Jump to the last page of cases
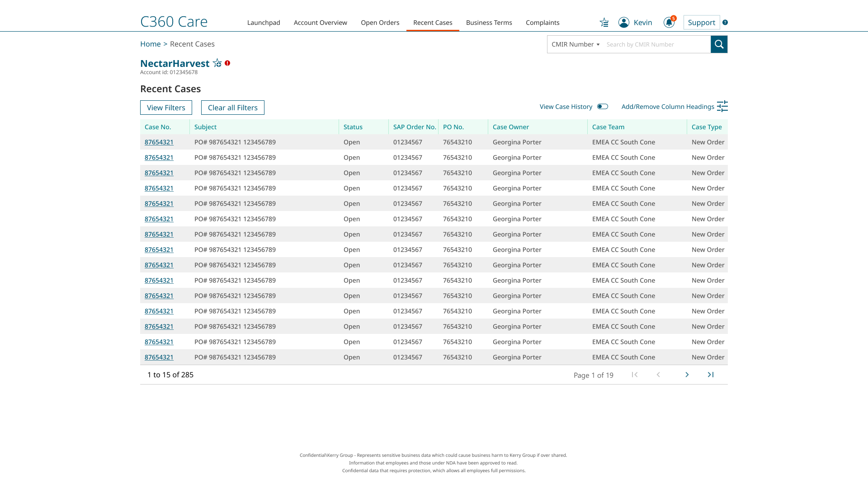 [711, 375]
